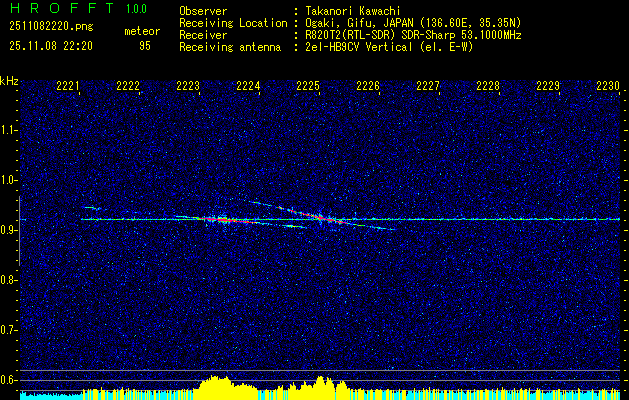Click the meteor label
The width and height of the screenshot is (629, 400).
pyautogui.click(x=142, y=31)
